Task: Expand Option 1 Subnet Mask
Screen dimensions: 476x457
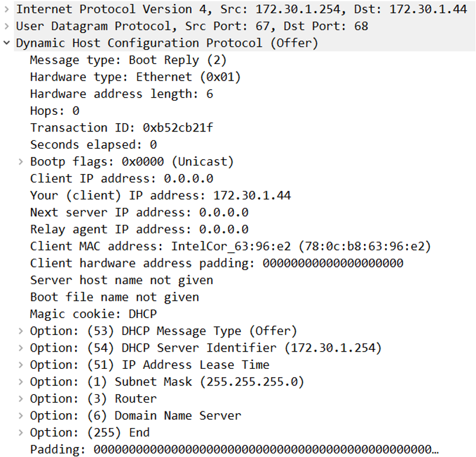Action: 21,382
